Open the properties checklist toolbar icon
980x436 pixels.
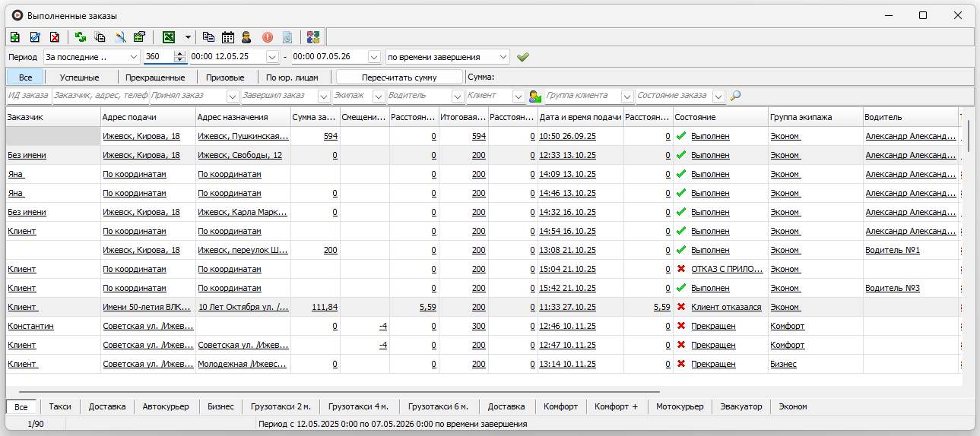(139, 36)
